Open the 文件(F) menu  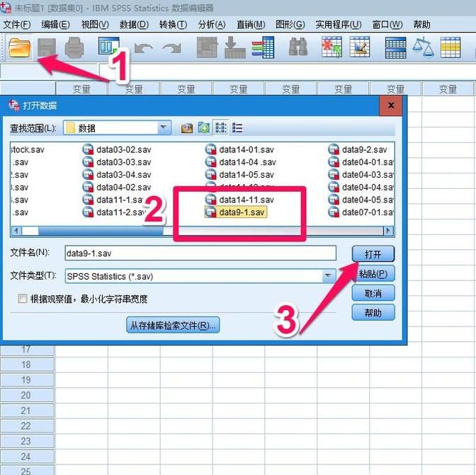click(x=17, y=24)
